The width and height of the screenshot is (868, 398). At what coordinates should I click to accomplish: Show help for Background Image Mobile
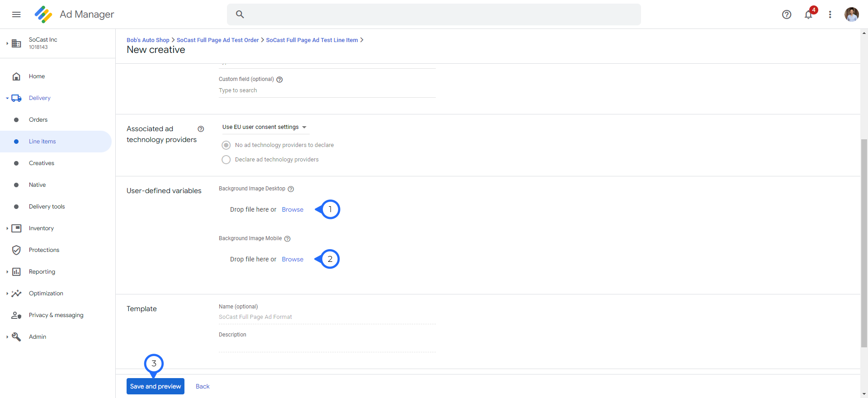(x=287, y=239)
